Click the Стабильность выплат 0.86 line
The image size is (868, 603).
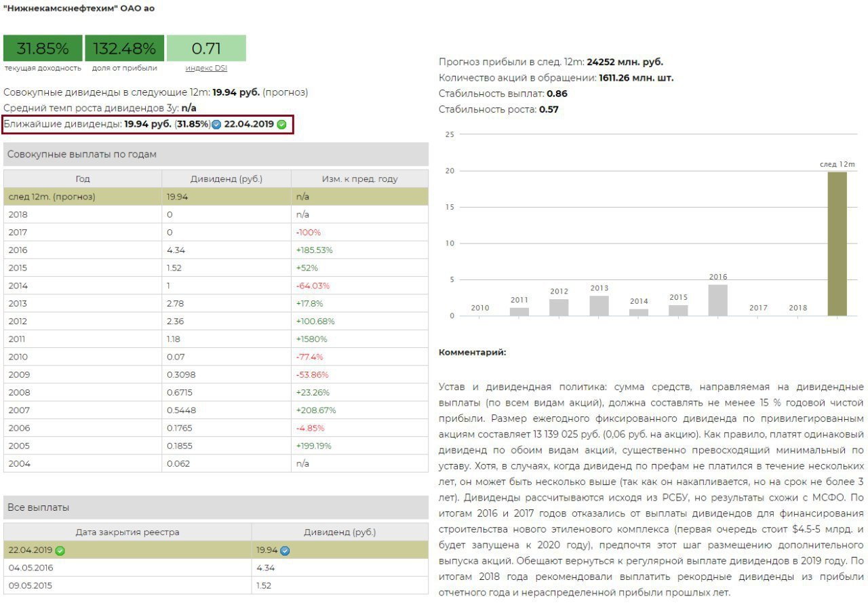(x=503, y=94)
